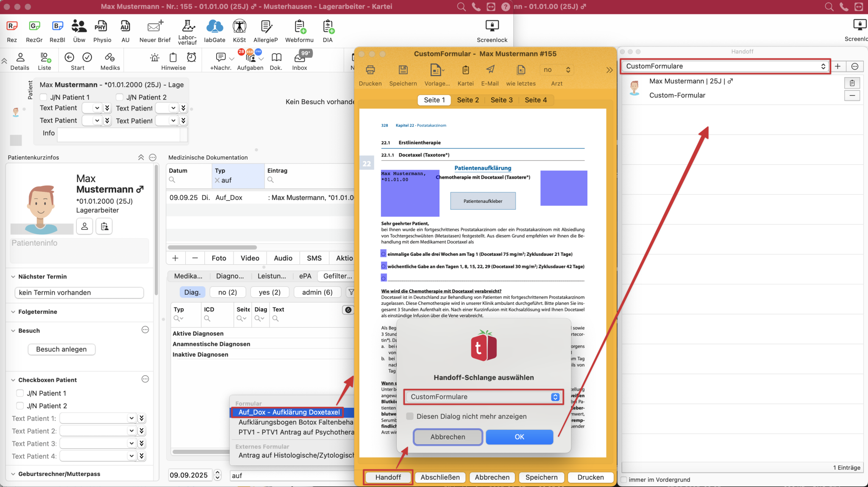The width and height of the screenshot is (868, 487).
Task: Open the Rez prescription icon
Action: (12, 26)
